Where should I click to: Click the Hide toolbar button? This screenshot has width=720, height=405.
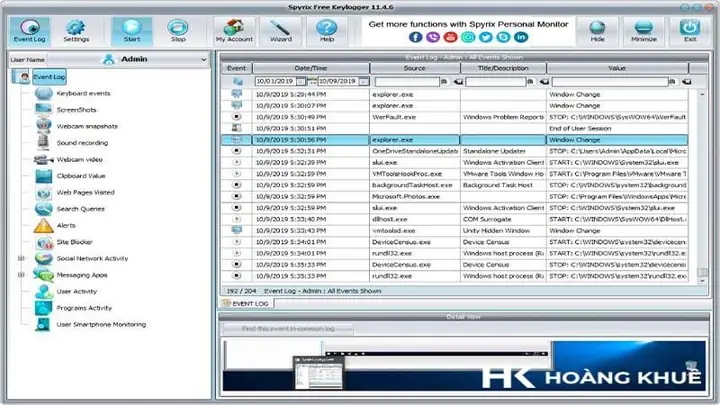pos(597,31)
